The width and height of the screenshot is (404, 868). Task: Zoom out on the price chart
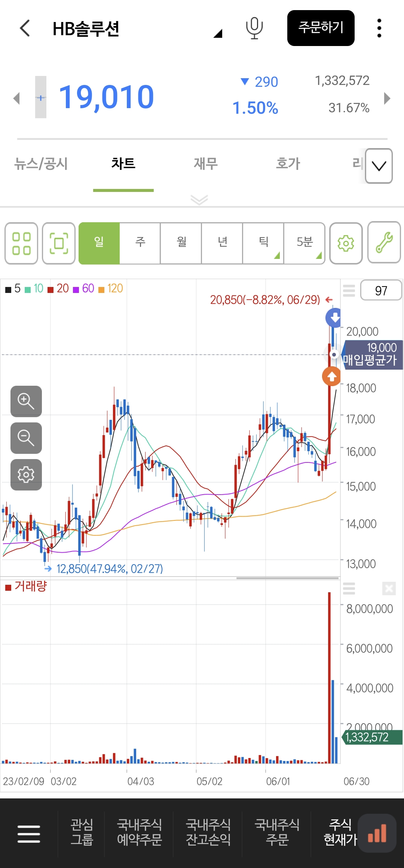(26, 438)
